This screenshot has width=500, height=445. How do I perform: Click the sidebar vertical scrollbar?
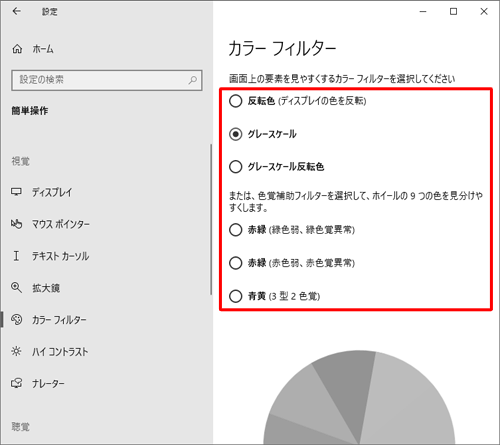coord(211,219)
